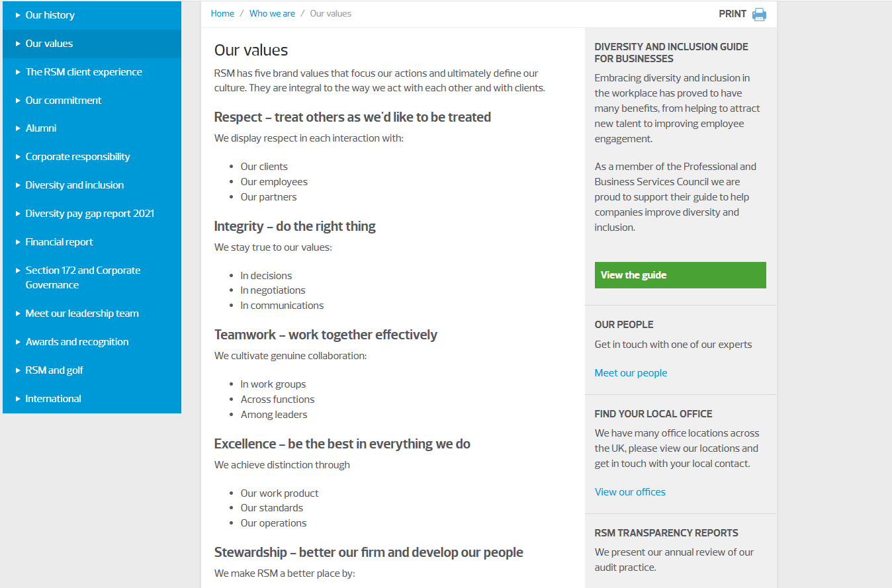Select International in the side menu

point(53,399)
